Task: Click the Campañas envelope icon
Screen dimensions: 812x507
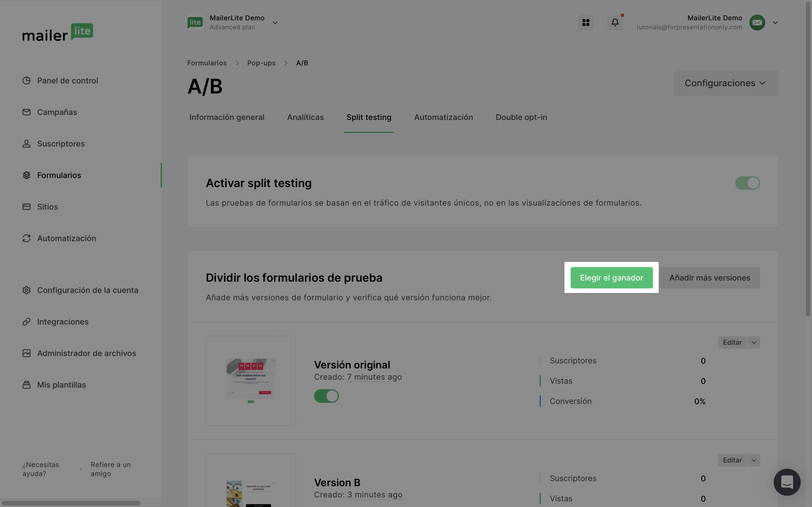Action: point(27,112)
